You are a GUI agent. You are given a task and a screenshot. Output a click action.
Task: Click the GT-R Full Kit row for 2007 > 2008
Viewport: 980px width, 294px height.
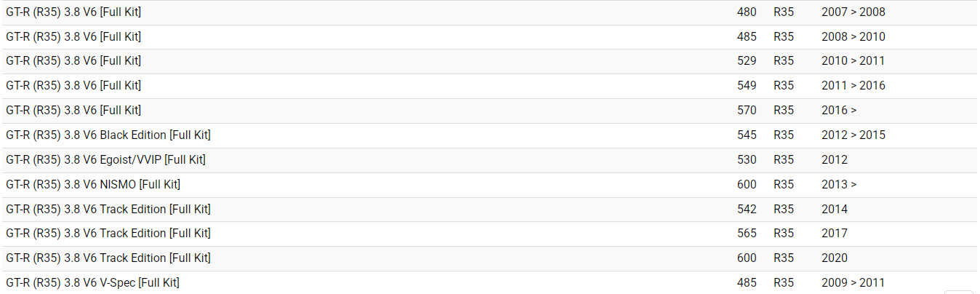(73, 12)
